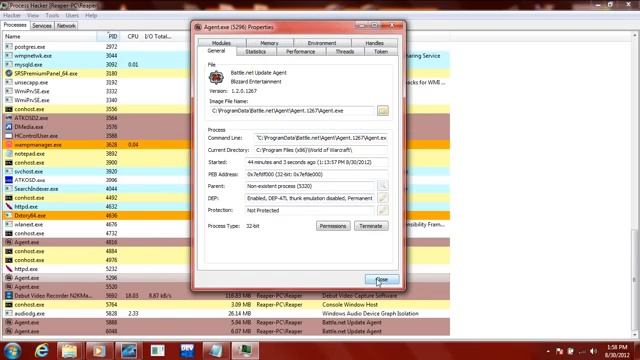640x360 pixels.
Task: Open Hacker menu
Action: 12,16
